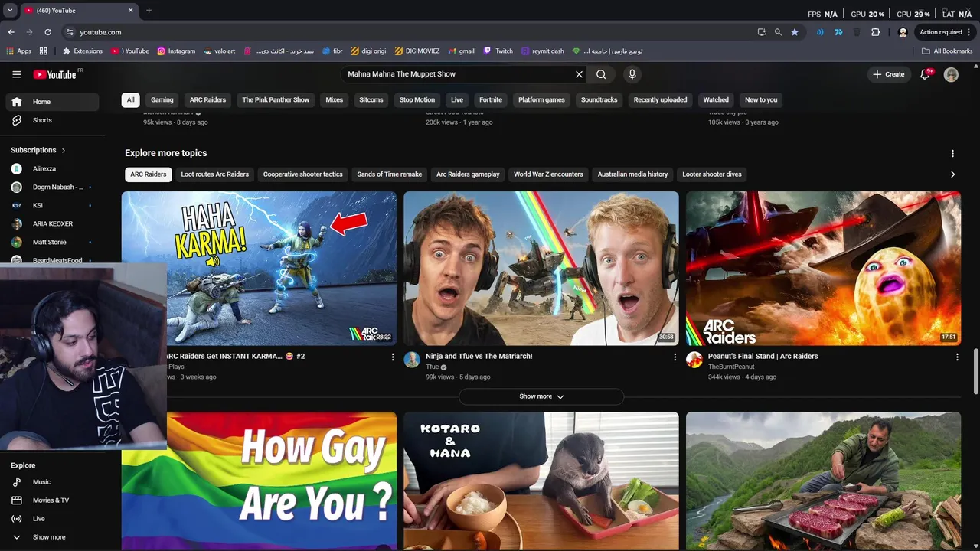Open more options for Explore more topics

pos(952,154)
